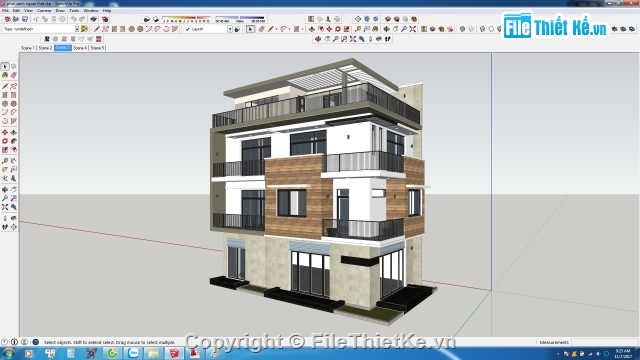Activate the Polygon tool in left toolbar
This screenshot has height=360, width=640.
pos(13,104)
